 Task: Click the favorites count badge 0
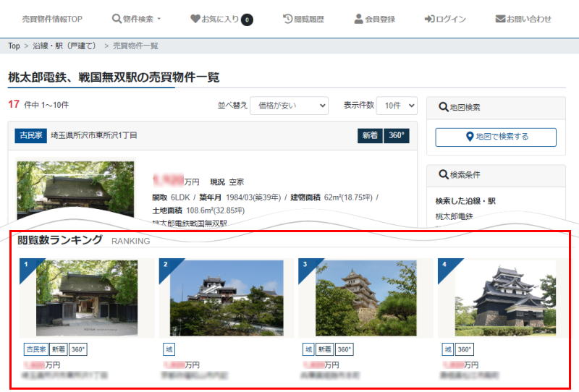pos(247,20)
